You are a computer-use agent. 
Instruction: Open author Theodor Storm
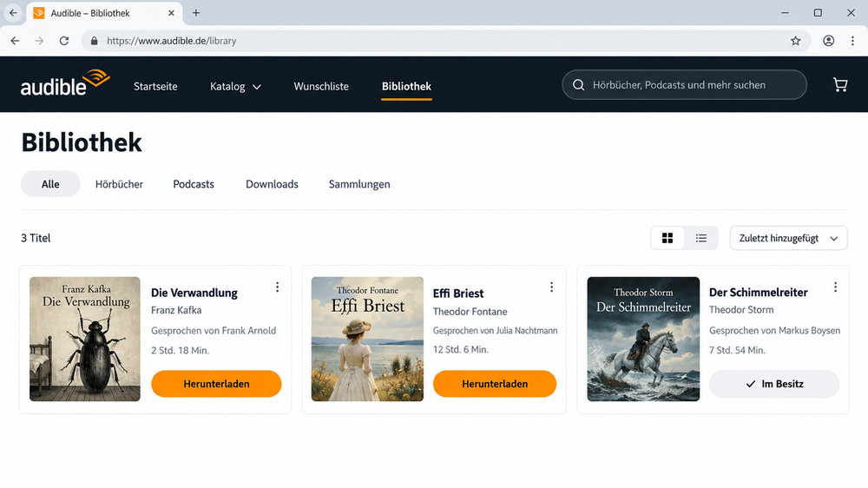click(741, 310)
